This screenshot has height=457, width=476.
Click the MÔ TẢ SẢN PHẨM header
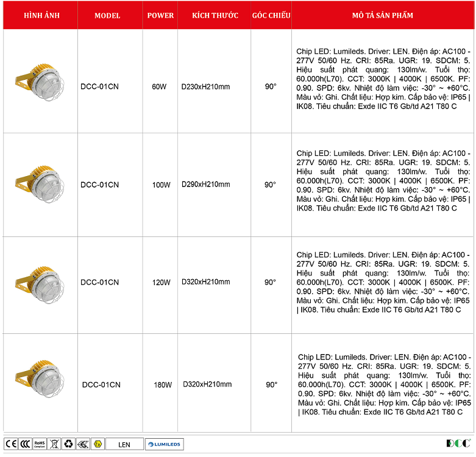click(383, 15)
